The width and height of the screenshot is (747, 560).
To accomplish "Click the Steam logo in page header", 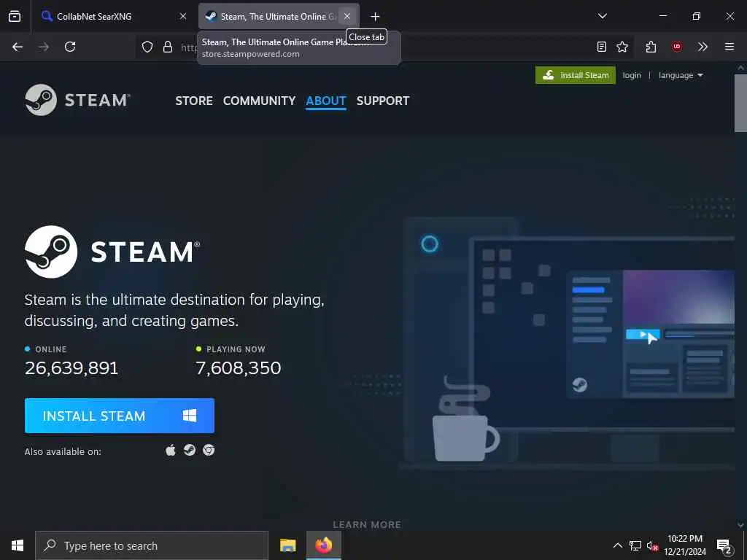I will 77,100.
